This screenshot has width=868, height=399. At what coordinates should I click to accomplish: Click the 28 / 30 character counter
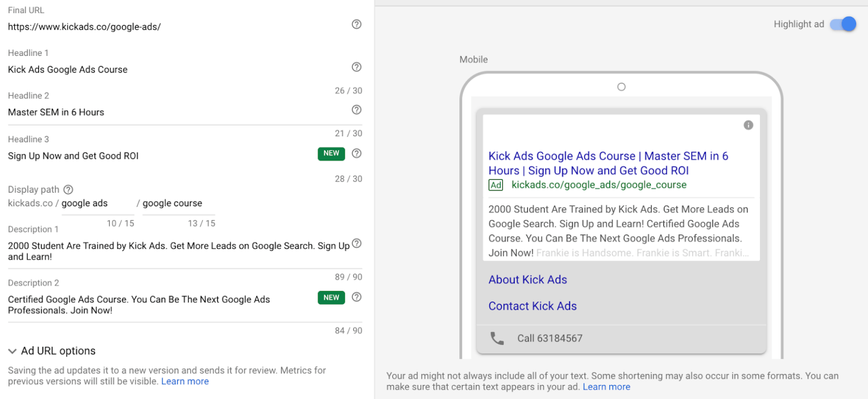pyautogui.click(x=349, y=179)
